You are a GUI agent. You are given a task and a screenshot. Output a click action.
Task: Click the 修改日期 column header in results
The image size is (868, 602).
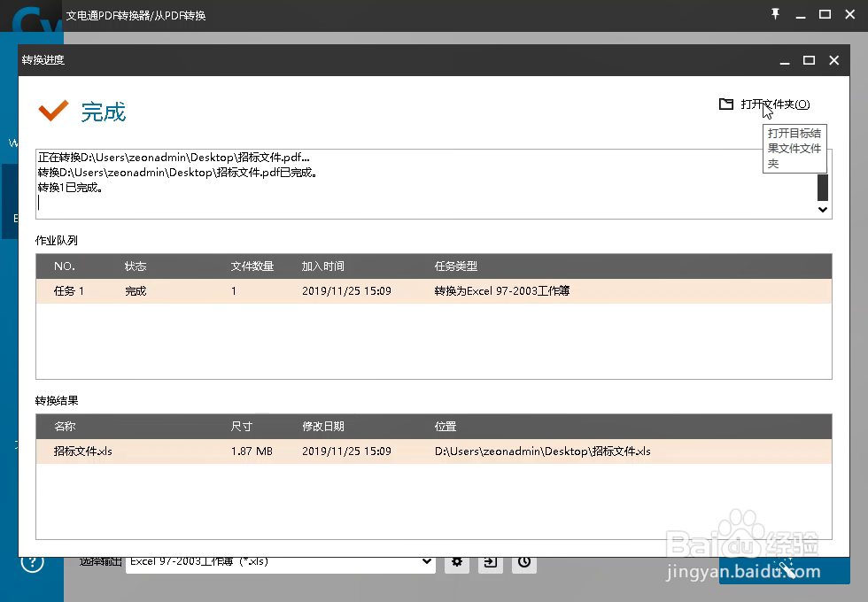coord(323,426)
